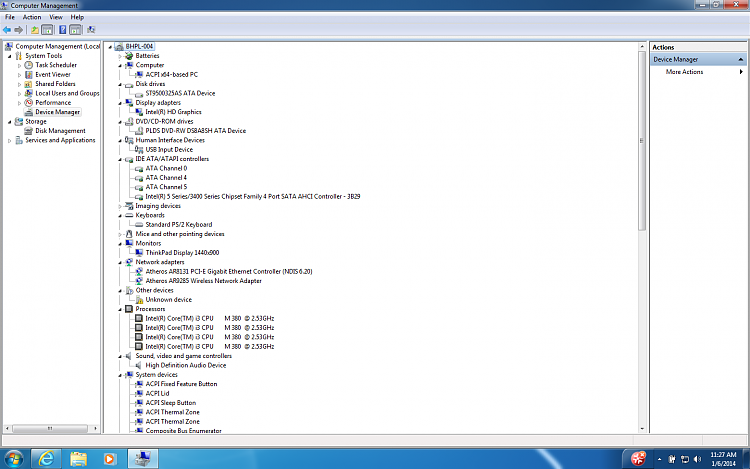The image size is (750, 469).
Task: Select the BHPL-004 computer root node
Action: coord(139,46)
